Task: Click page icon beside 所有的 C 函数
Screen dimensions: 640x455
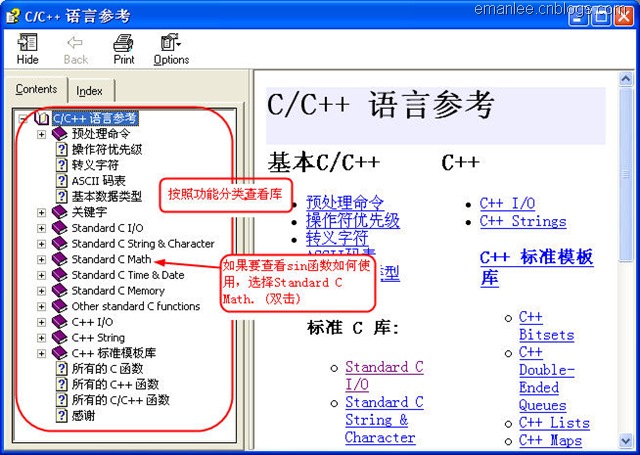Action: click(61, 369)
